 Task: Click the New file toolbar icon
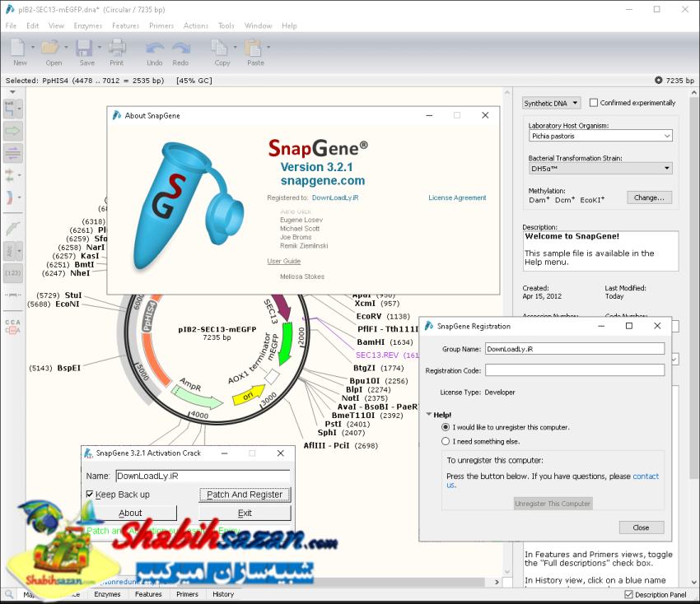(x=18, y=49)
